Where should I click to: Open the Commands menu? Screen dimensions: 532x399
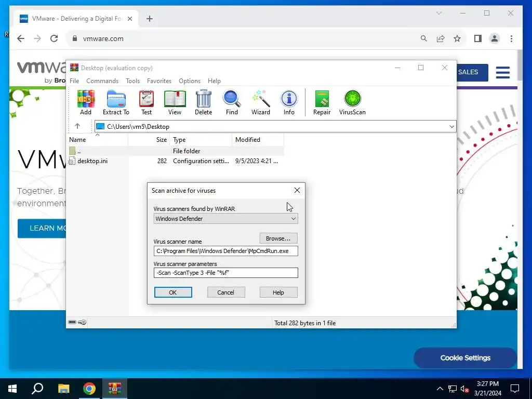[x=102, y=81]
